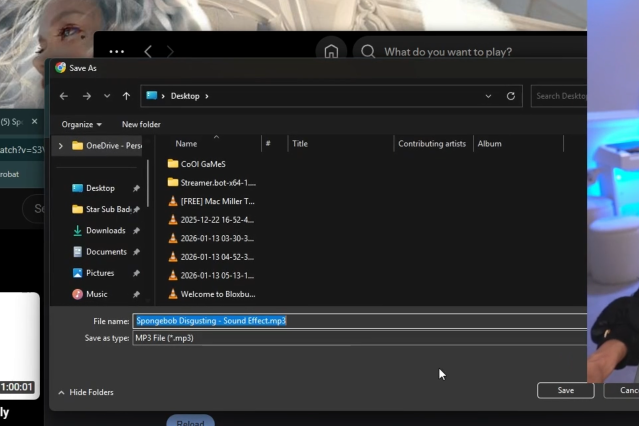639x426 pixels.
Task: Create a New folder
Action: click(x=141, y=124)
